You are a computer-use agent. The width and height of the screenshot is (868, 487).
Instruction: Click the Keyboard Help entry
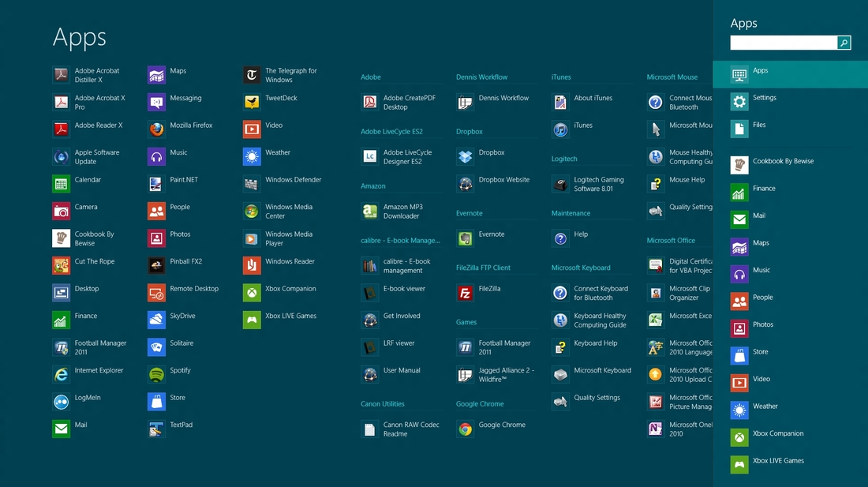pyautogui.click(x=586, y=347)
